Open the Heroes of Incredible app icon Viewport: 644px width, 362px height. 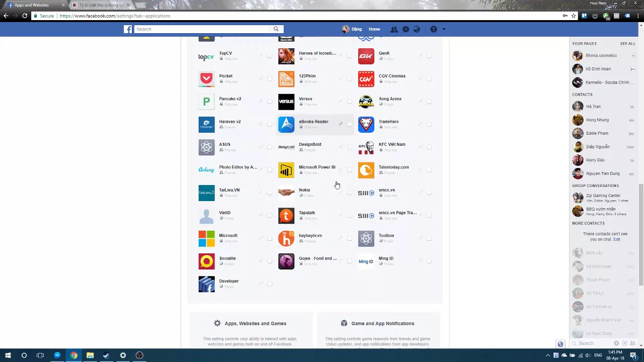click(x=286, y=56)
